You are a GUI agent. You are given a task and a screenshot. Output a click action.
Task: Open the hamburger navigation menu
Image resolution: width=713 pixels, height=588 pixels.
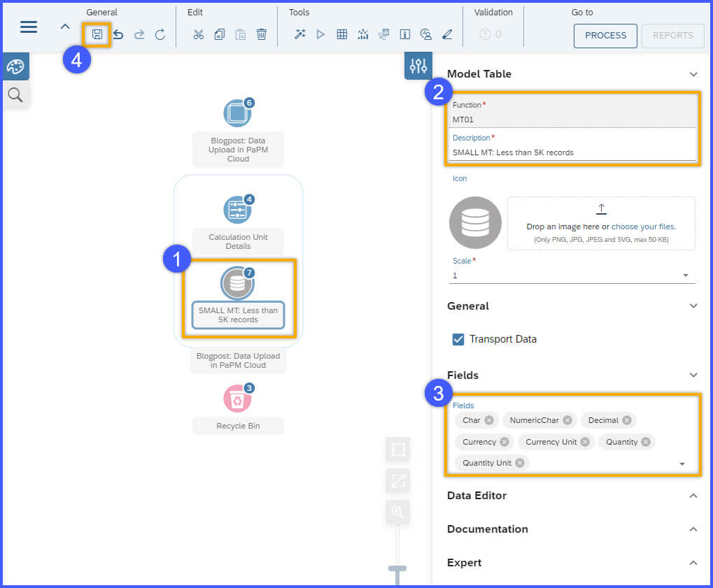click(x=28, y=27)
